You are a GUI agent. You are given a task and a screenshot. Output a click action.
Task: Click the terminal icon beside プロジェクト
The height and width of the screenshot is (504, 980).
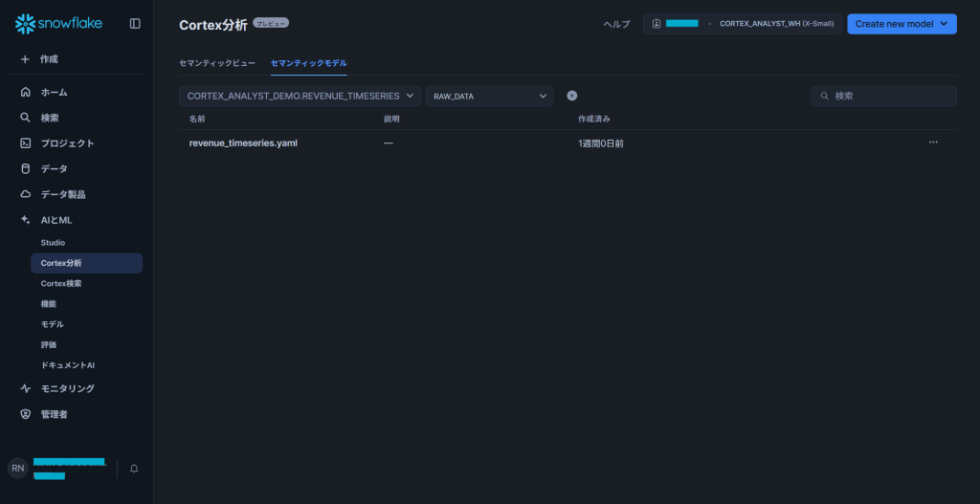coord(25,143)
